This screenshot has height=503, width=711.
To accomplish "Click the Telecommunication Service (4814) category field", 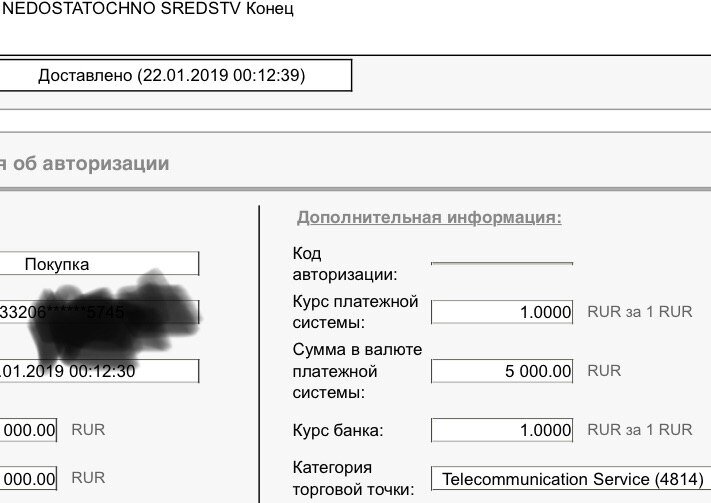I will coord(571,479).
